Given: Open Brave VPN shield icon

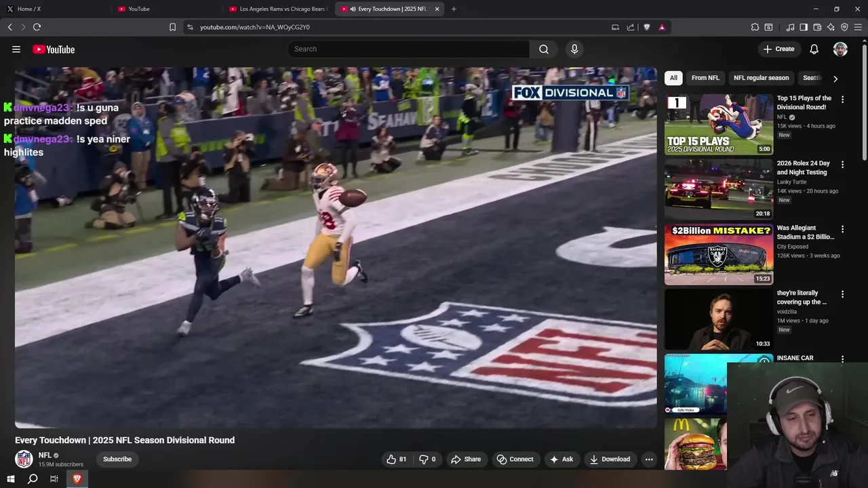Looking at the screenshot, I should tap(844, 27).
